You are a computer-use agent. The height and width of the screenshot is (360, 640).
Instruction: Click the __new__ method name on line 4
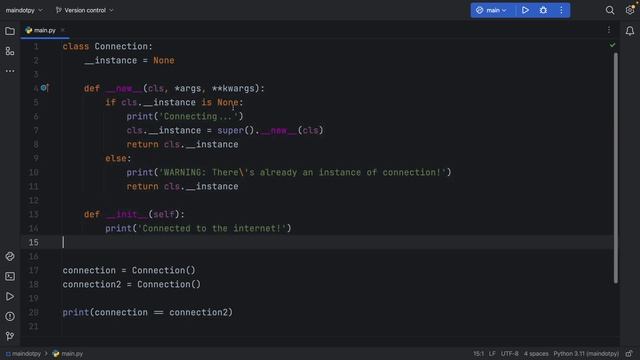124,88
